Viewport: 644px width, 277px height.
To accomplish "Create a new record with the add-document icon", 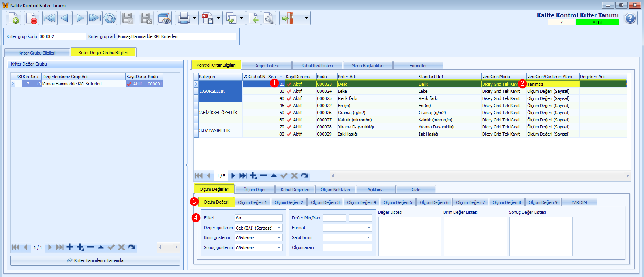I will click(13, 18).
